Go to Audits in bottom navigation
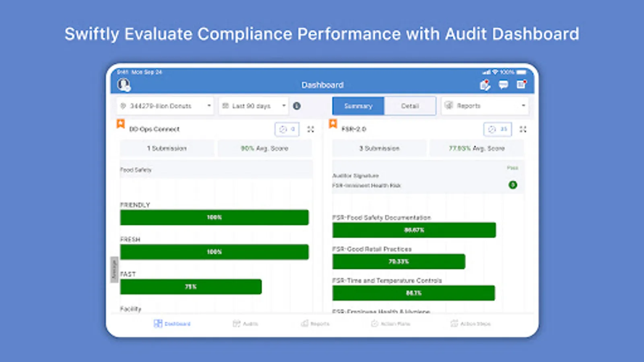 [x=245, y=324]
